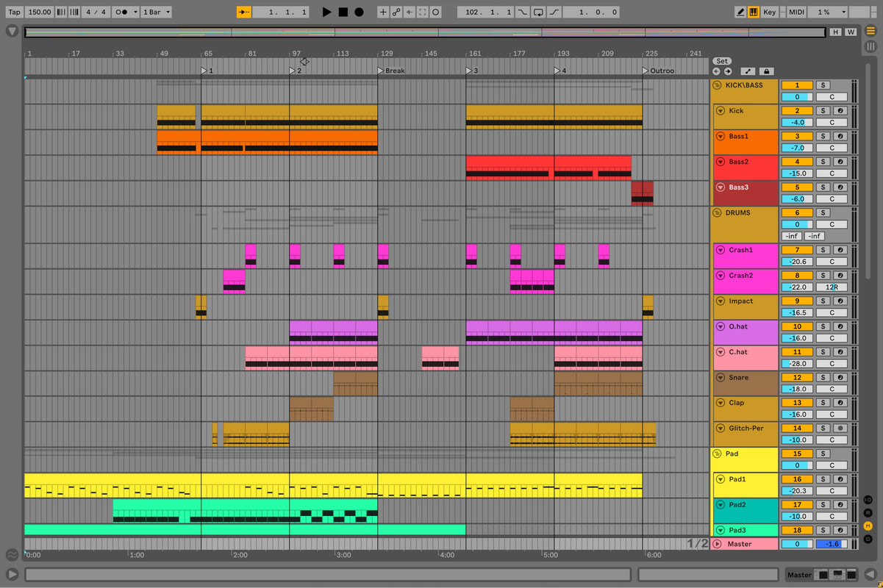The width and height of the screenshot is (883, 588).
Task: Collapse the DRUMS group track
Action: click(718, 213)
